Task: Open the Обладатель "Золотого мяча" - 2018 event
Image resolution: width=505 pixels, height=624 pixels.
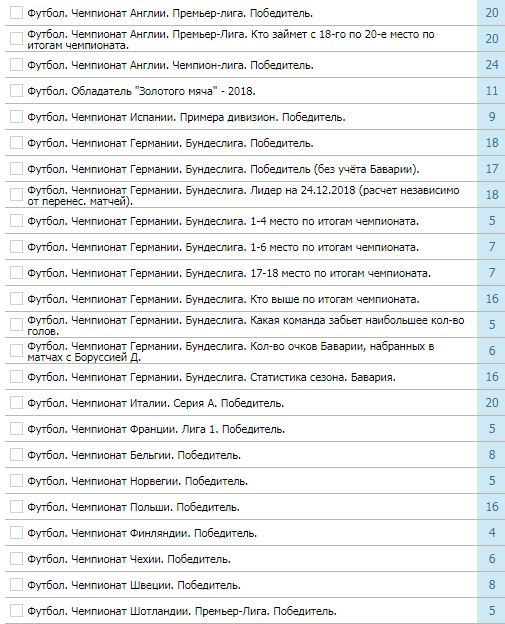Action: [141, 91]
